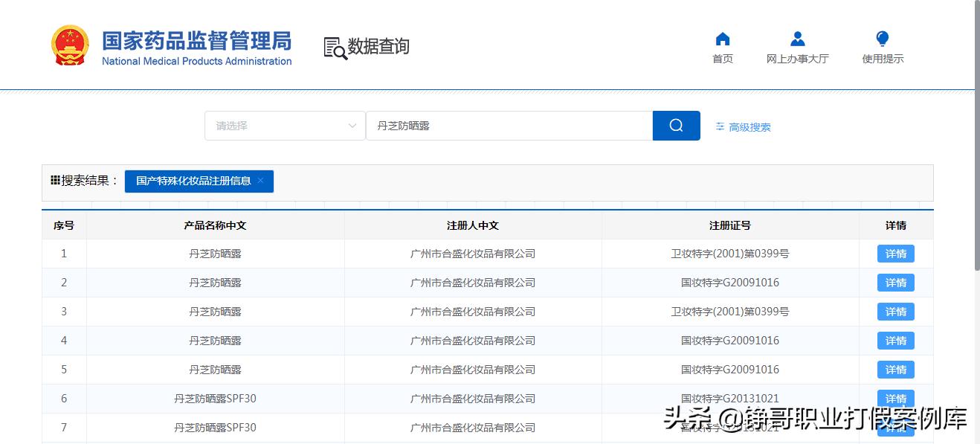This screenshot has width=980, height=444.
Task: Click 丹芝防晒露SPF30 product name in row 6
Action: tap(215, 399)
